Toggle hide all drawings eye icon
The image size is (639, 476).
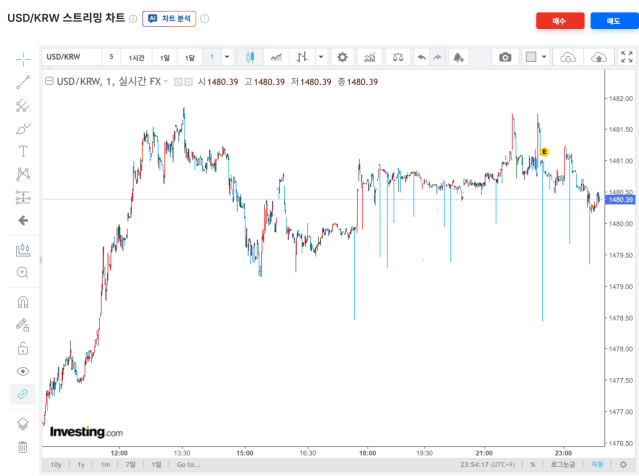23,371
